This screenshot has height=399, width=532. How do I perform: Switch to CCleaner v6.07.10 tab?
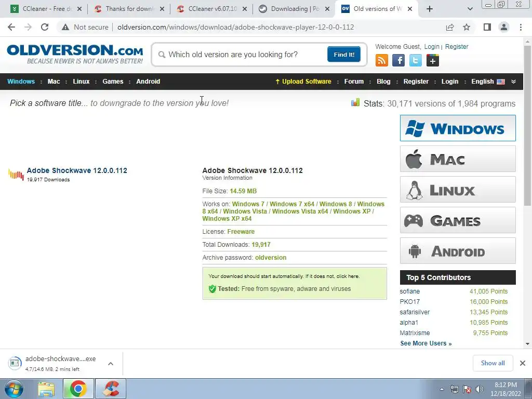click(212, 9)
